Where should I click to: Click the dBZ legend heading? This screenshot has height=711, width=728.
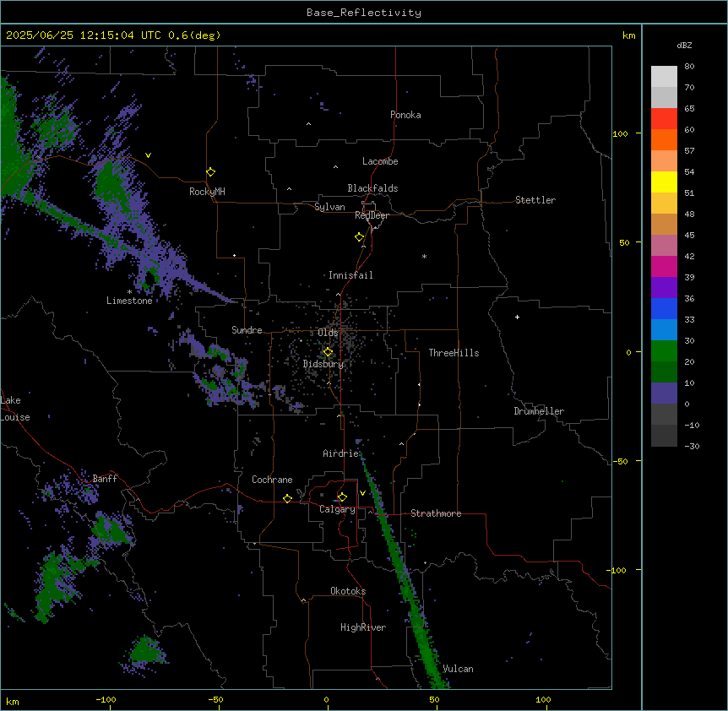tap(684, 45)
